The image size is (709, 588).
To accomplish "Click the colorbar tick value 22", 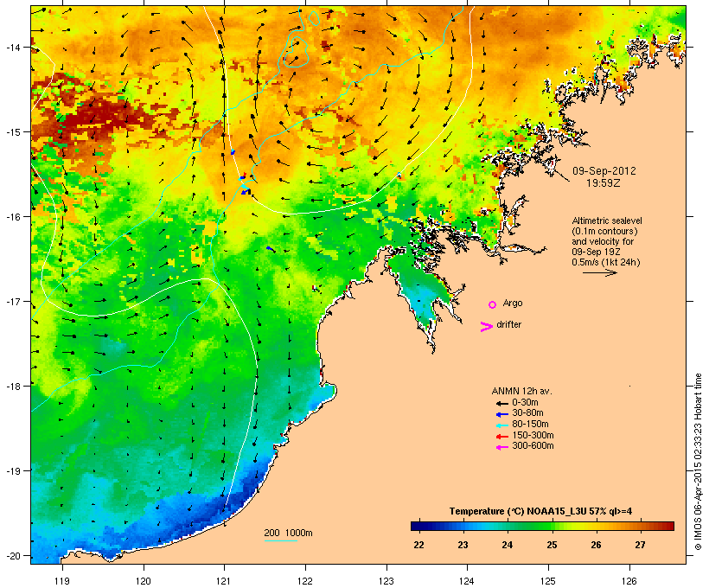I will pos(418,545).
